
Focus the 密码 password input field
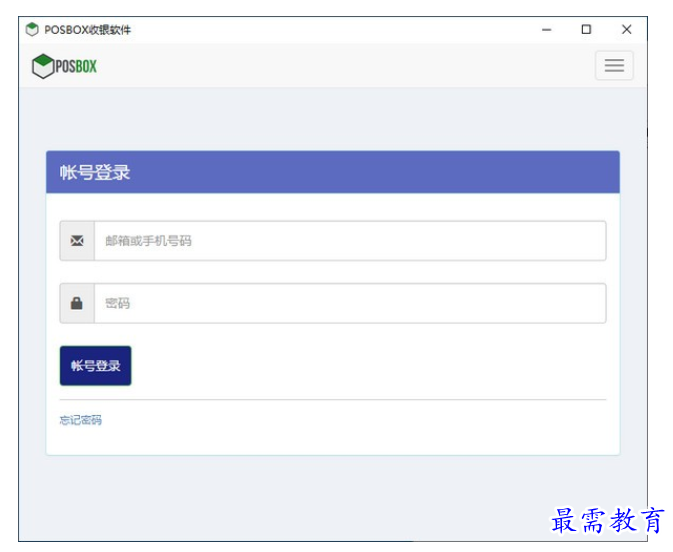pos(350,303)
